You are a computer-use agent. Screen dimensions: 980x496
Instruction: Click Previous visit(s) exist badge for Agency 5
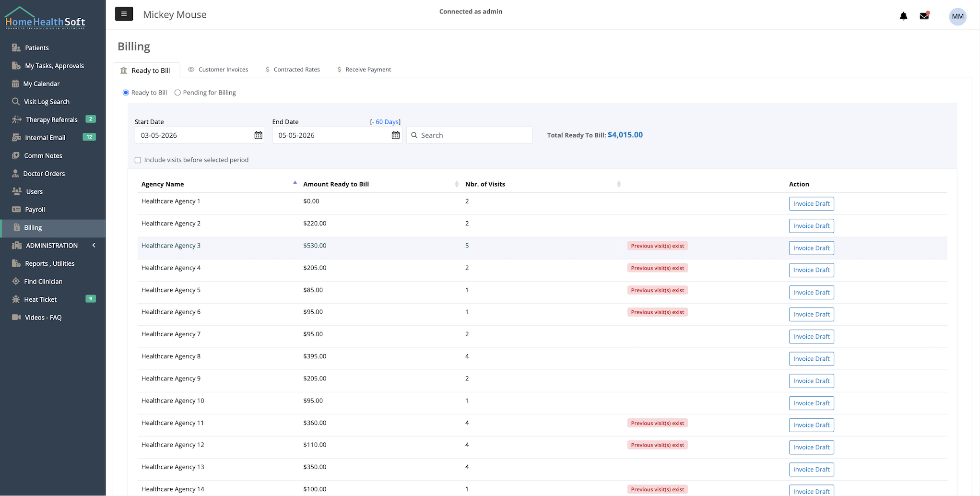click(657, 290)
